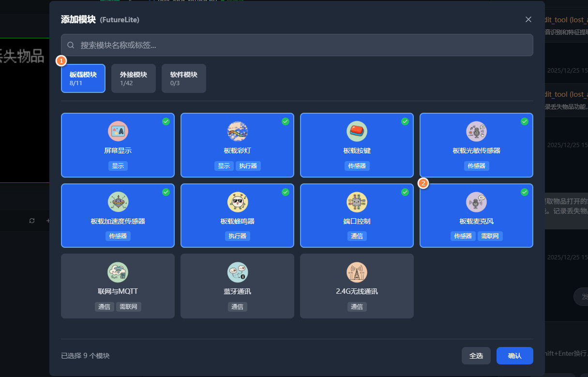The width and height of the screenshot is (588, 377).
Task: Select the 联网与MQTT module icon
Action: [118, 272]
